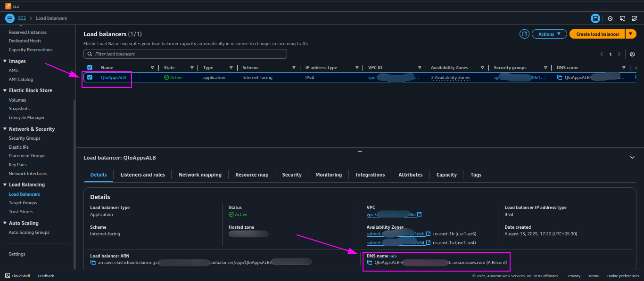Click the highlighted top-bar console icon
The image size is (644, 281).
pos(595,18)
